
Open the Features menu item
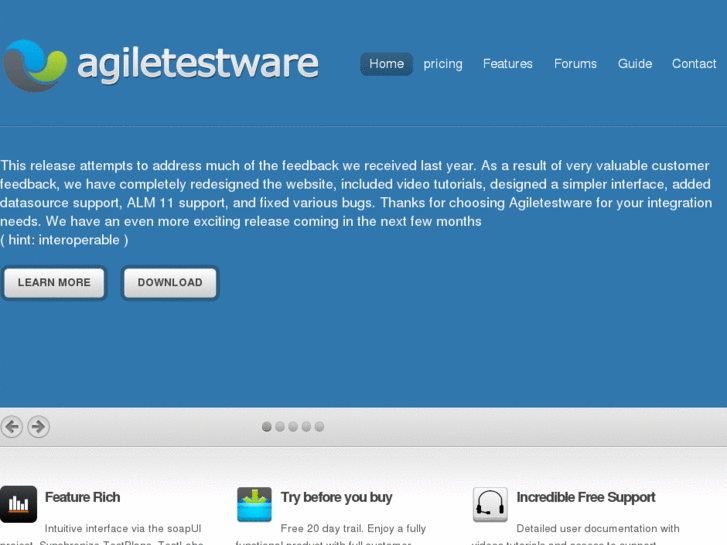pos(508,64)
